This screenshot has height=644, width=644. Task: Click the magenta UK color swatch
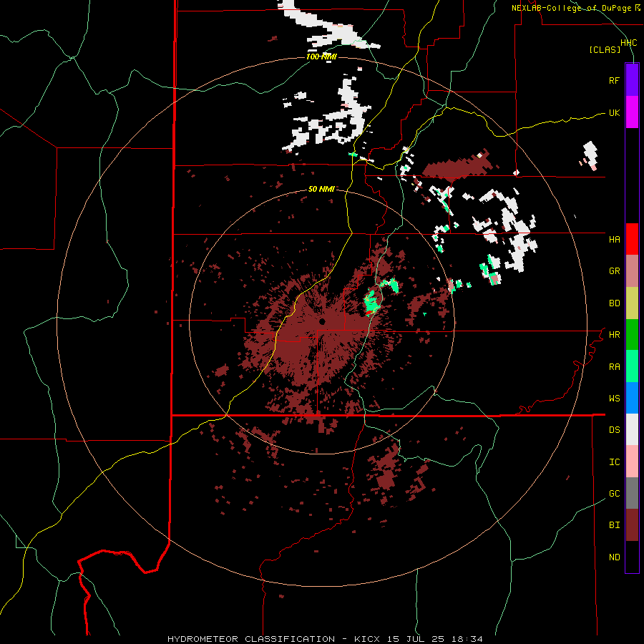point(632,112)
